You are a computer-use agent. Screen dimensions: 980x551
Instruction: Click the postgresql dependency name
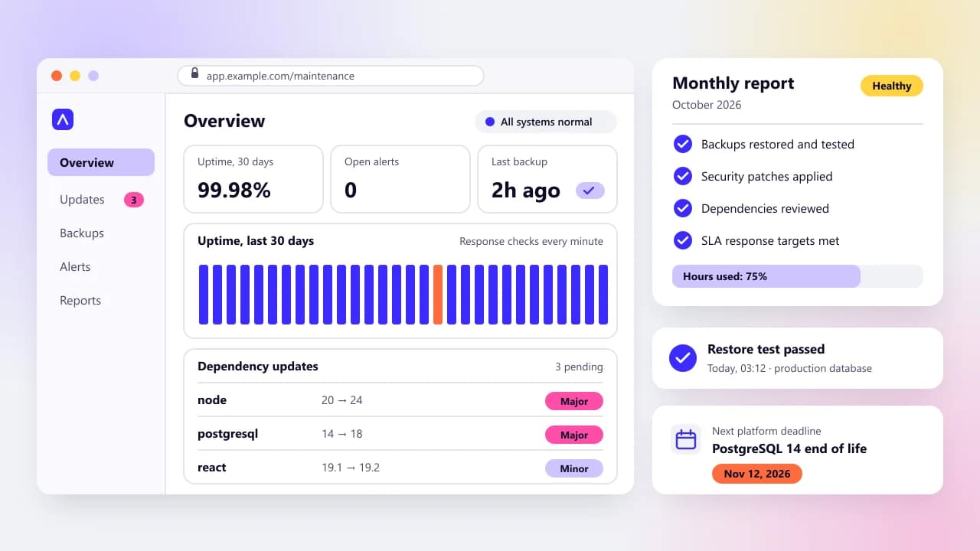click(228, 434)
